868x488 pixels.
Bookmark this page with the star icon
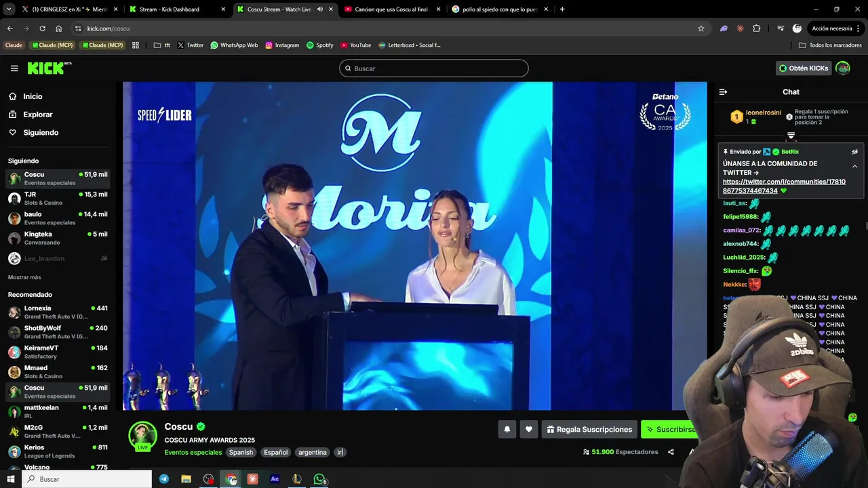point(701,28)
